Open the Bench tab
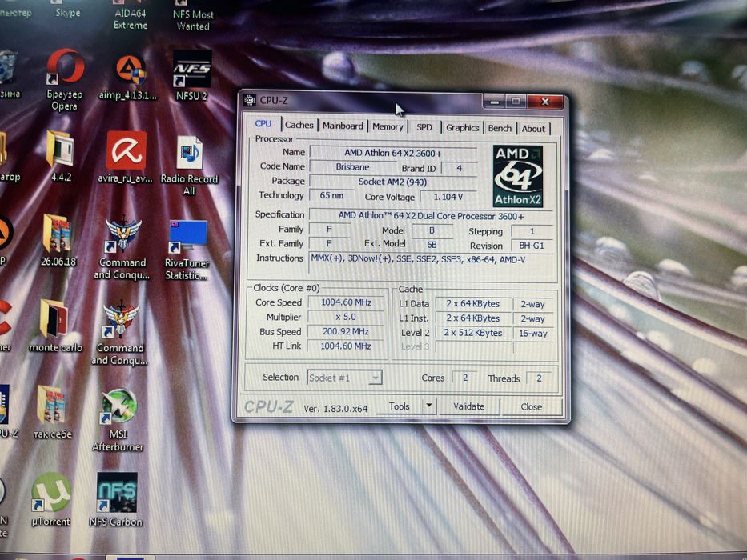 point(500,128)
